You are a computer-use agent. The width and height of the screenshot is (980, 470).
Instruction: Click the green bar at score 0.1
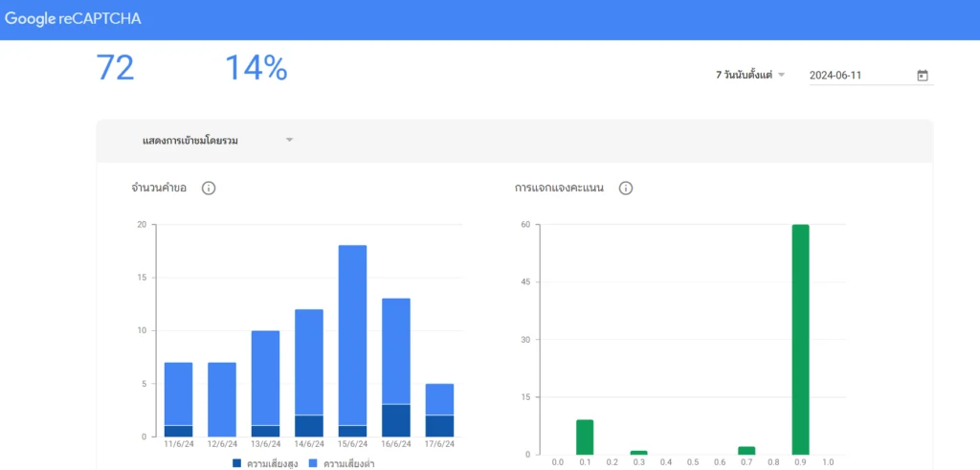585,436
